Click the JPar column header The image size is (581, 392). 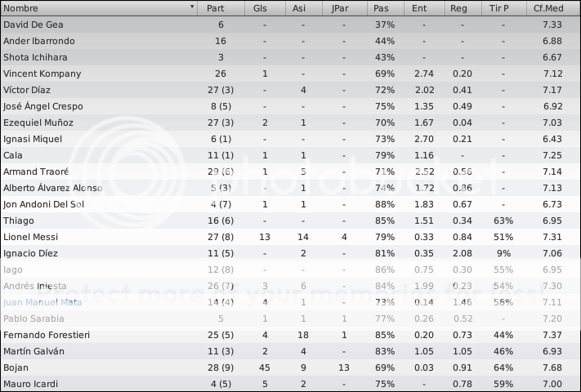point(345,8)
